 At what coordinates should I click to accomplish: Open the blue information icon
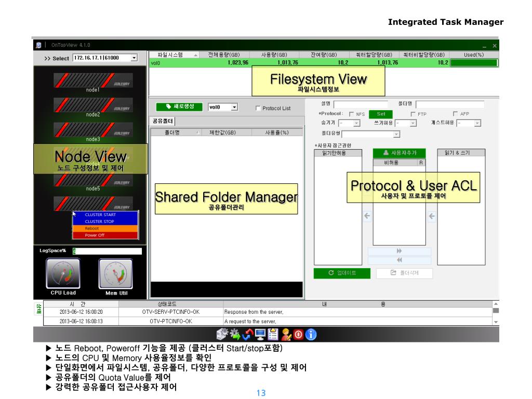tap(311, 335)
